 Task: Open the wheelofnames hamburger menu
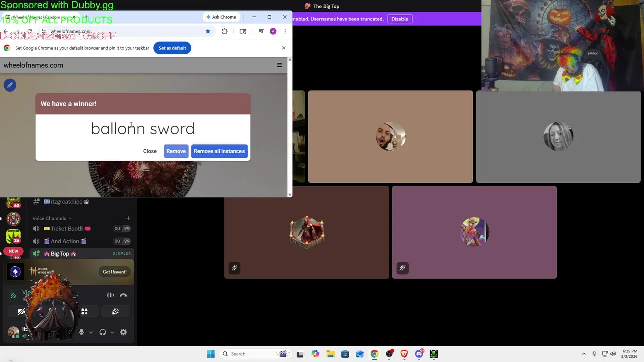pyautogui.click(x=279, y=65)
